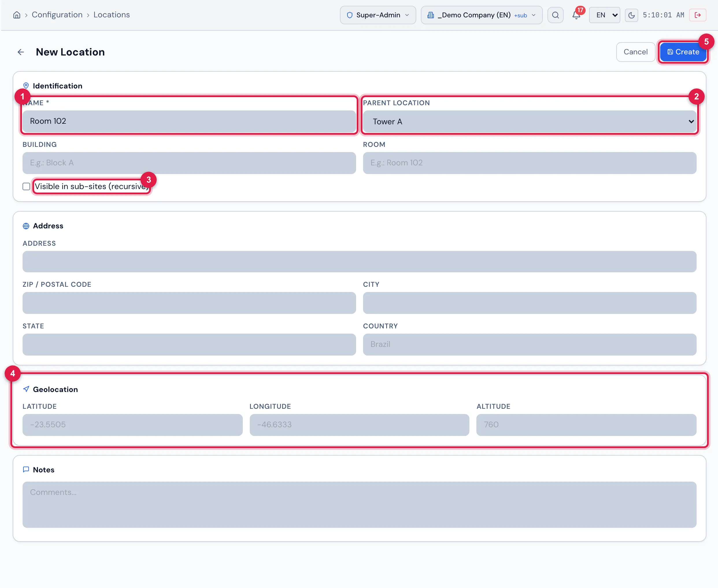Screen dimensions: 718x588
Task: Click the Zip / Postal Code field
Action: [189, 303]
